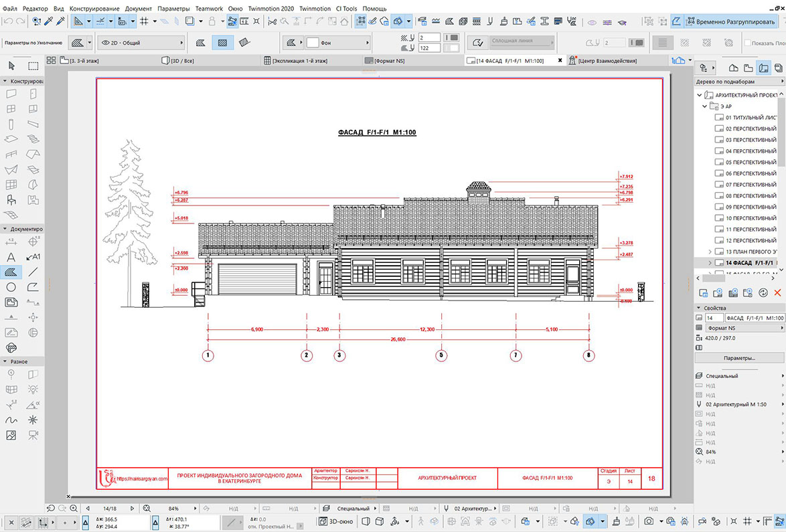Open the Layout Book navigator icon
This screenshot has height=532, width=786.
(763, 67)
